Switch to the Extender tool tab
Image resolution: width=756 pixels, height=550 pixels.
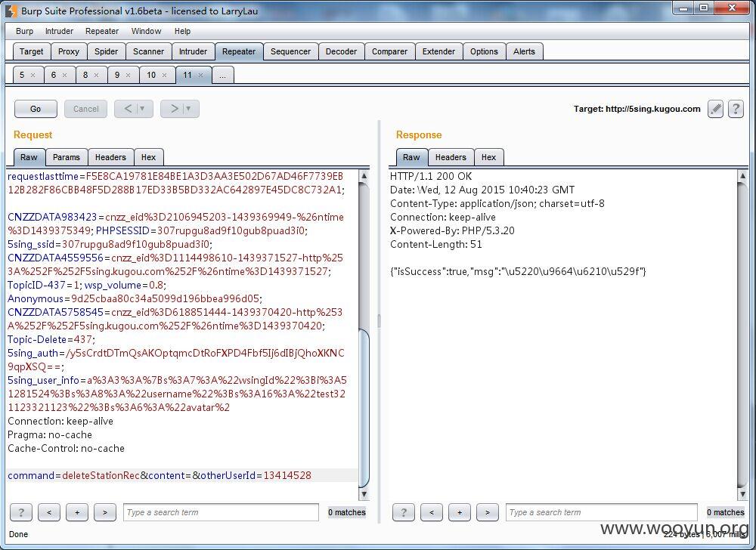point(438,51)
